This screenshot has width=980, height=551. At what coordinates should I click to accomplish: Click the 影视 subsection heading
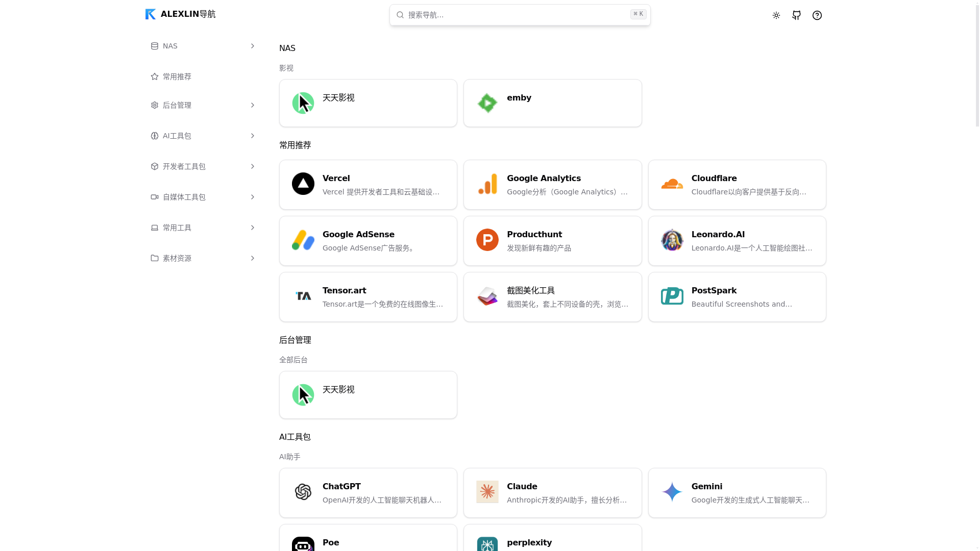pos(286,68)
